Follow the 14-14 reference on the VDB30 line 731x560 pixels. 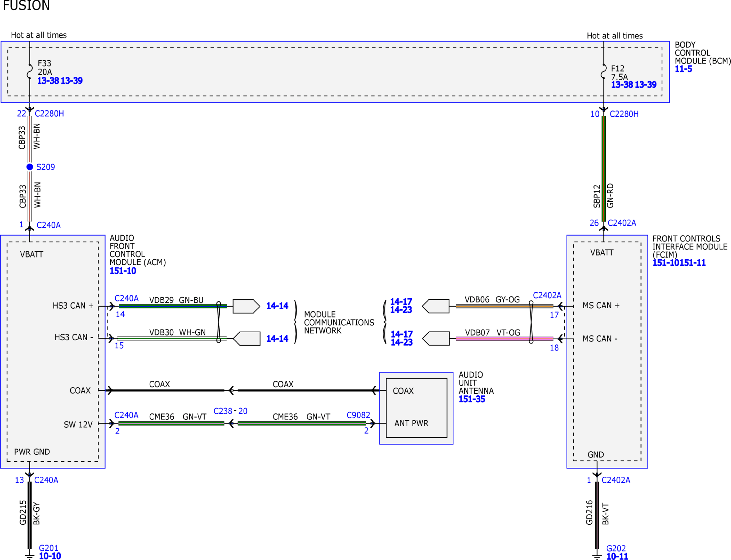point(277,339)
